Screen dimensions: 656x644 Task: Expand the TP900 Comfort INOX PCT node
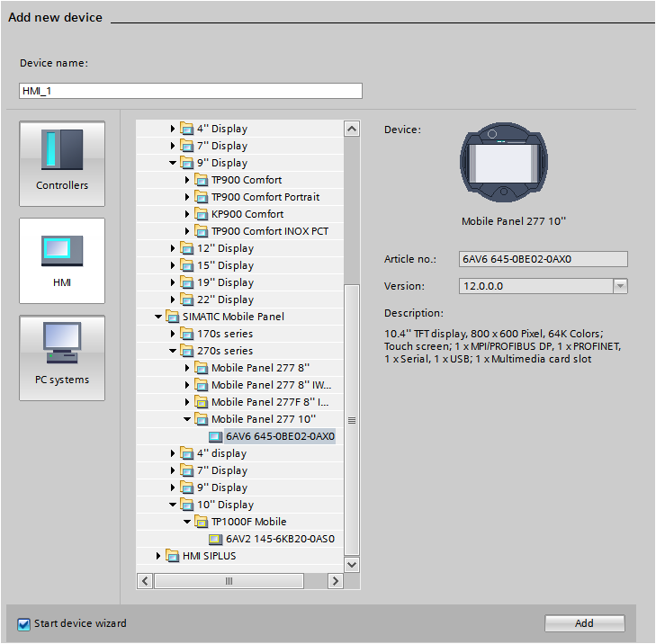[187, 231]
